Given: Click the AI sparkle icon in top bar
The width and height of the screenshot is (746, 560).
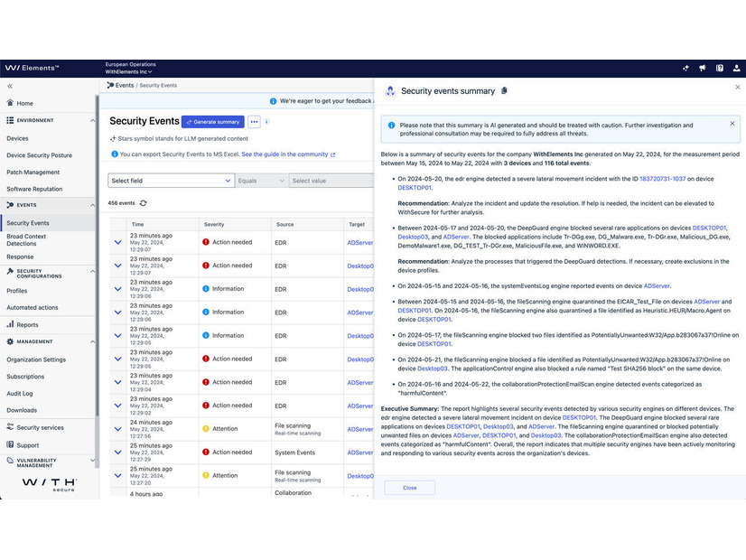Looking at the screenshot, I should coord(684,68).
